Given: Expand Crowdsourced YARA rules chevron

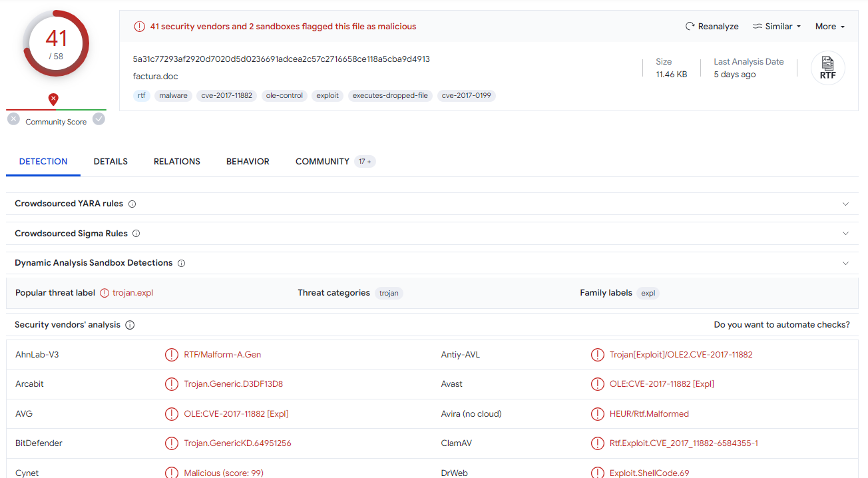Looking at the screenshot, I should tap(846, 204).
